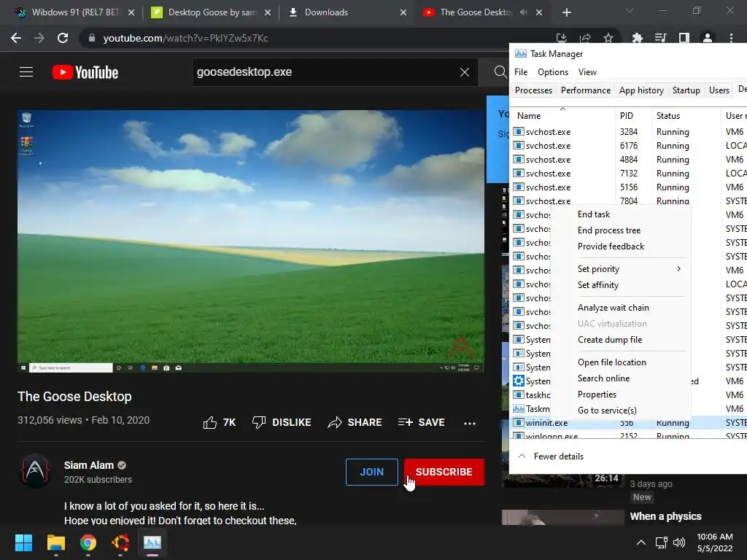The image size is (747, 560).
Task: Open the Siam Alam channel name link
Action: (88, 465)
